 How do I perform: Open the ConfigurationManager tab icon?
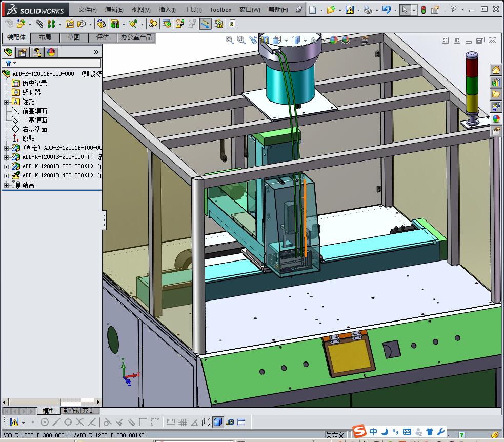pyautogui.click(x=37, y=52)
